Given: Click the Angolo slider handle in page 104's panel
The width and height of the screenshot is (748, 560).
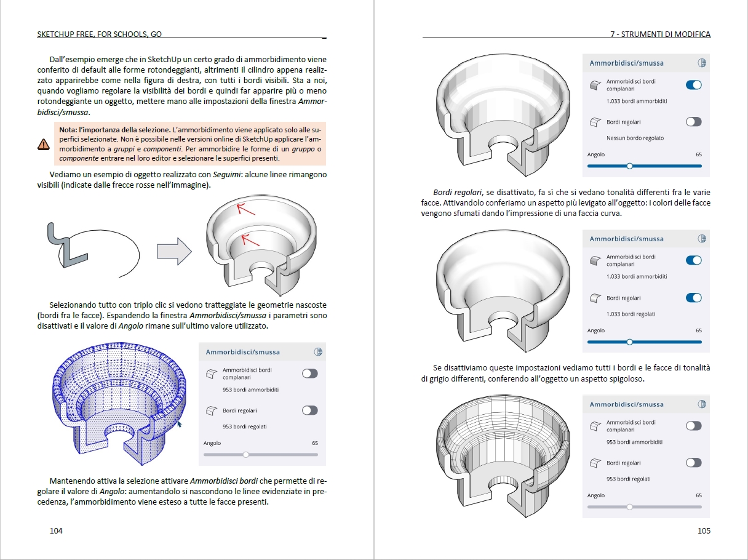Looking at the screenshot, I should pyautogui.click(x=246, y=455).
